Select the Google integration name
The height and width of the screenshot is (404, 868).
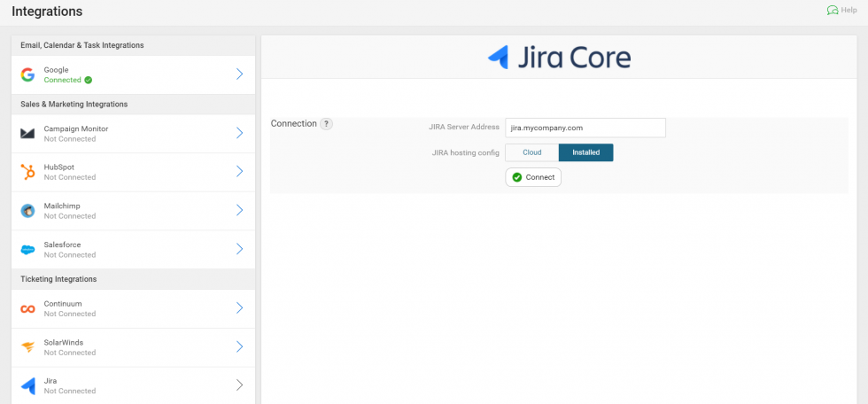[56, 70]
